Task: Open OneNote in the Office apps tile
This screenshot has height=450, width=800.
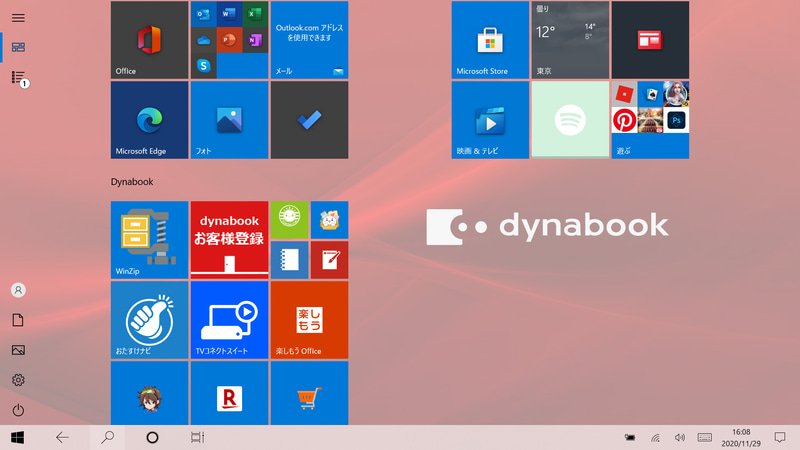Action: point(255,40)
